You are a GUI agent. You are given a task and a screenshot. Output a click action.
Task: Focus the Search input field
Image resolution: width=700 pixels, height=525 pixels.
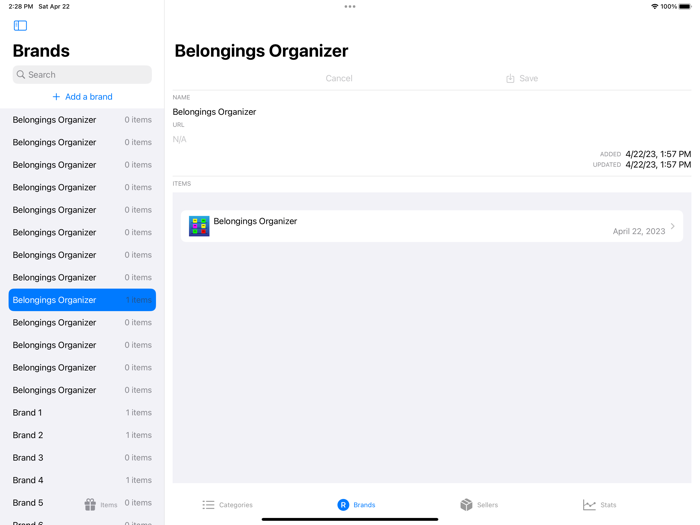coord(82,75)
